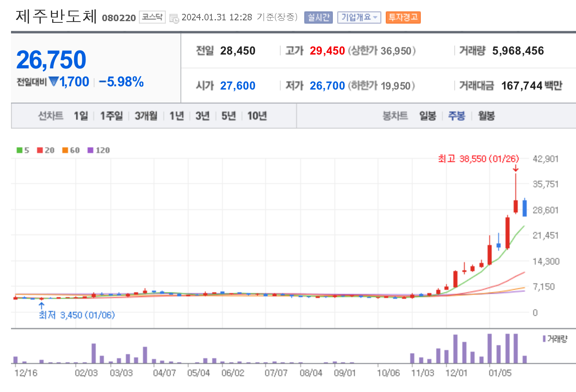
Task: Select the 5년 line chart tab
Action: [229, 116]
